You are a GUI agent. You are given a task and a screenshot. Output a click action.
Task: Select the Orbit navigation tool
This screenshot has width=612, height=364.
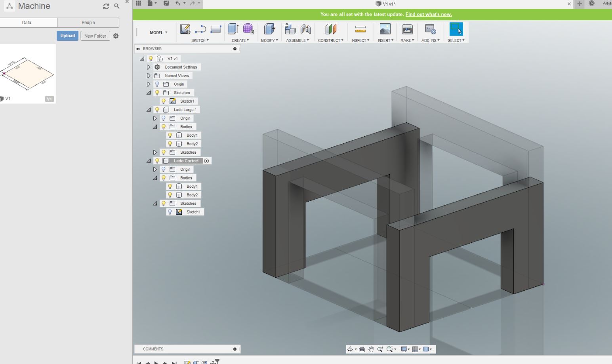coord(350,349)
